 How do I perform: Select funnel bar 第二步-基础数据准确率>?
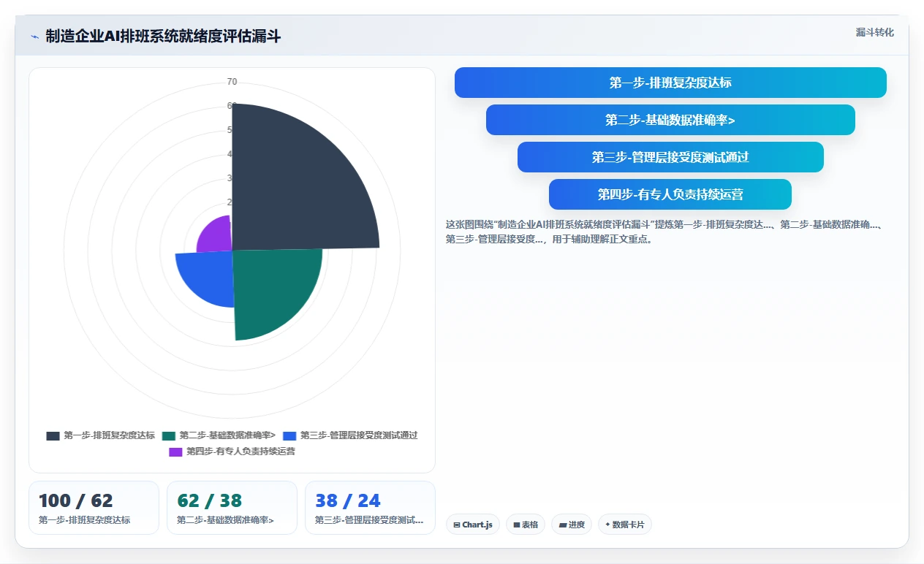(x=670, y=120)
